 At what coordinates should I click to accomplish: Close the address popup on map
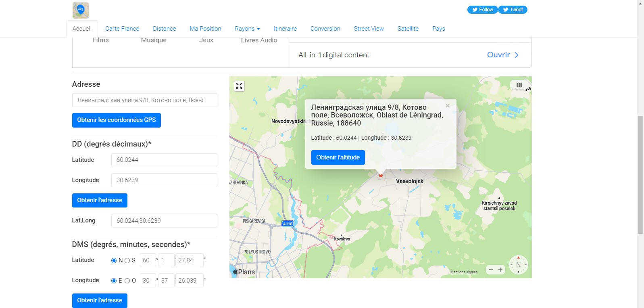(x=447, y=106)
